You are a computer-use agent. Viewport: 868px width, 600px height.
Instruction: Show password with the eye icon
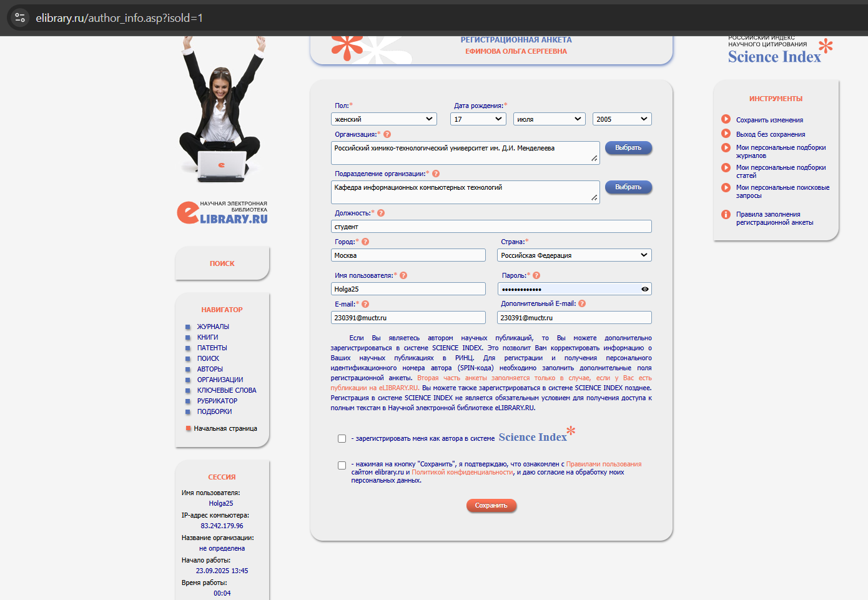tap(644, 289)
